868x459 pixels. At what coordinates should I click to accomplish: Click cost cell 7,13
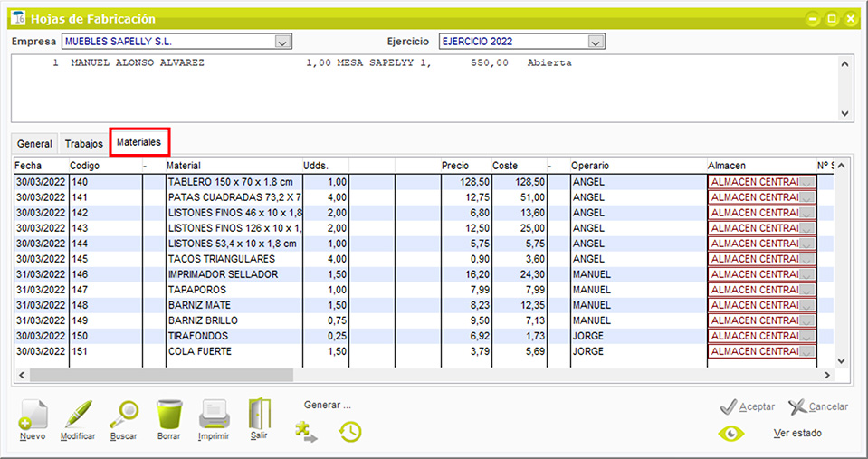[520, 320]
